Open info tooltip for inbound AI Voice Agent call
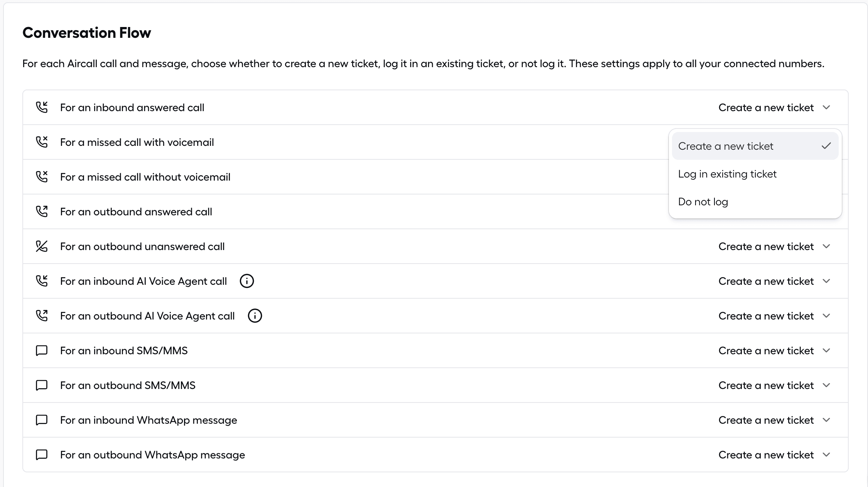 tap(247, 281)
